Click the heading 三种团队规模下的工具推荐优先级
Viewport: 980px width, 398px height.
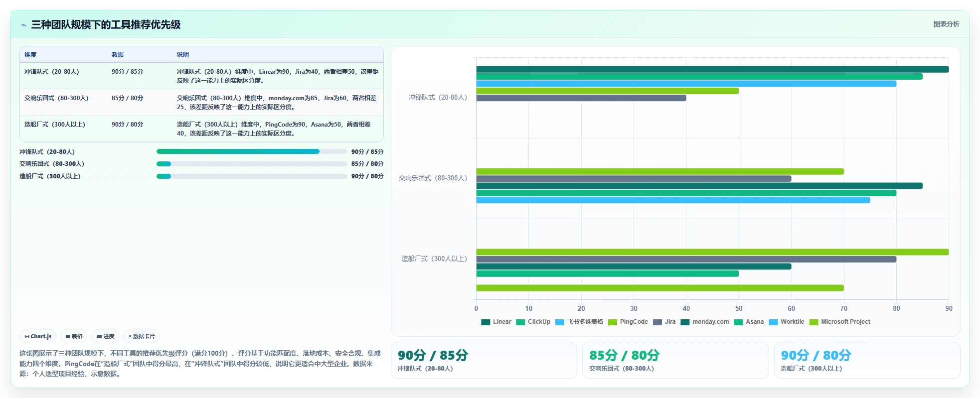[106, 24]
